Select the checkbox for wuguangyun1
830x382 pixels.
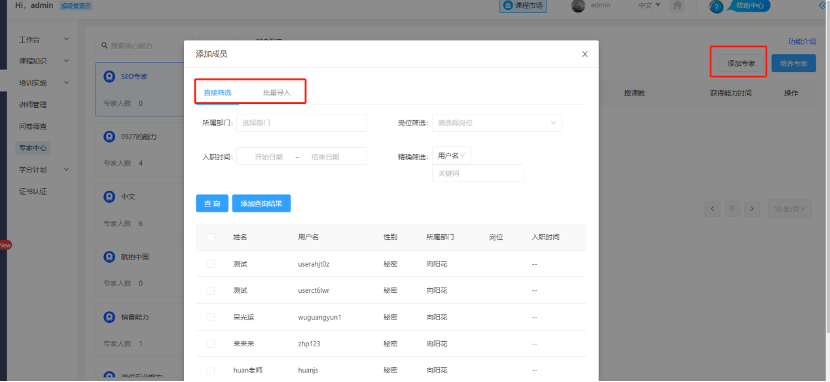point(211,317)
